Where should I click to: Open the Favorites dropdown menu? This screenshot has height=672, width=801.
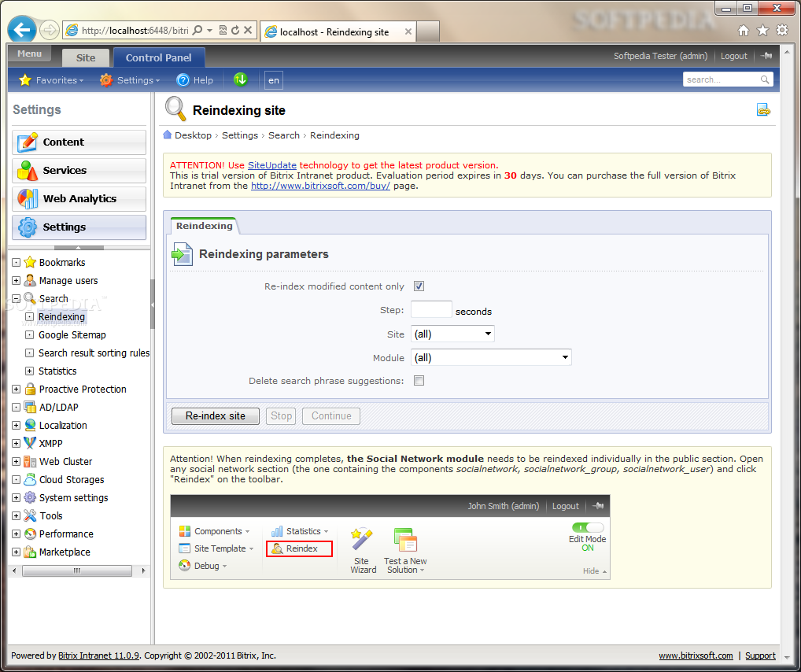tap(51, 80)
